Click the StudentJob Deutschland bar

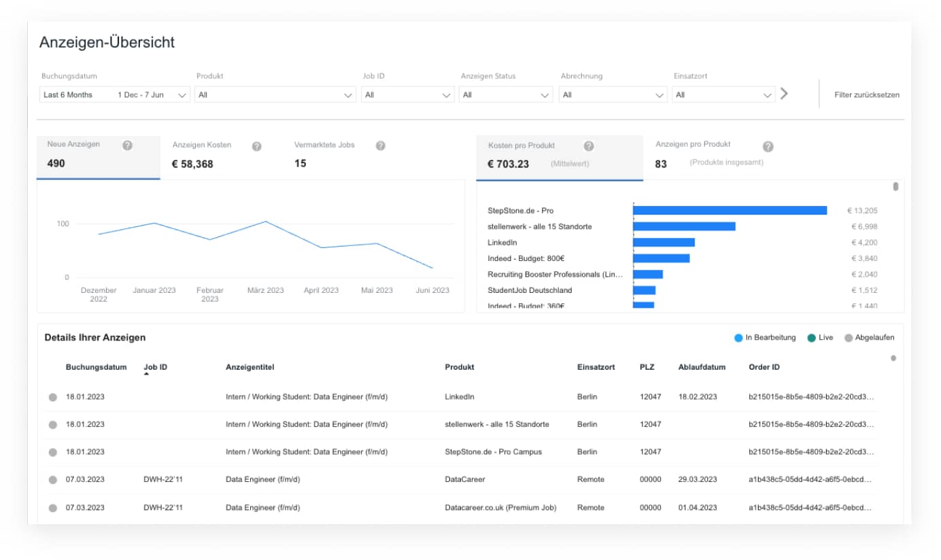pos(644,290)
